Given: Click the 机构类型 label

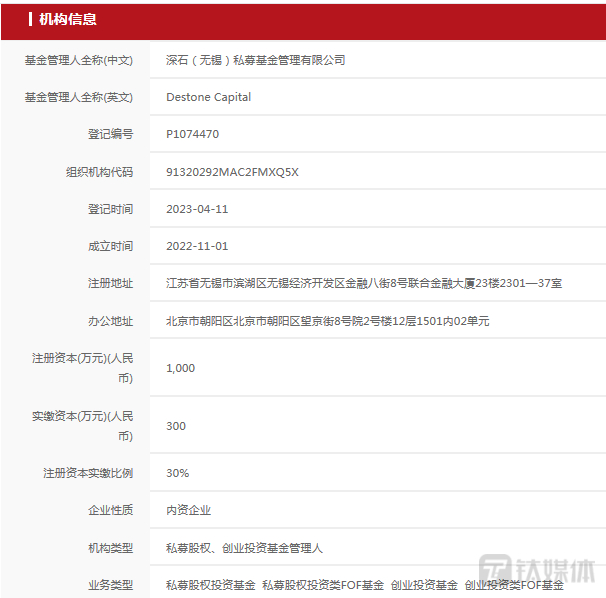Looking at the screenshot, I should pyautogui.click(x=111, y=548).
